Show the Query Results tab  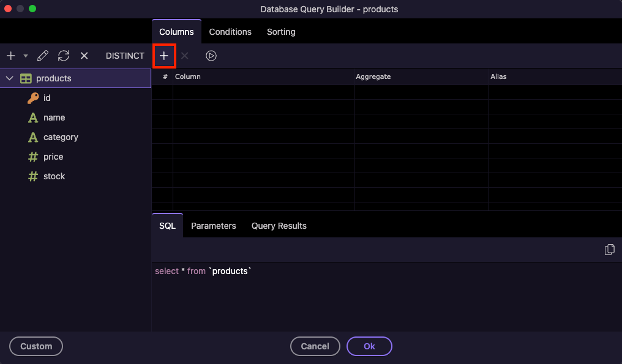(x=279, y=226)
